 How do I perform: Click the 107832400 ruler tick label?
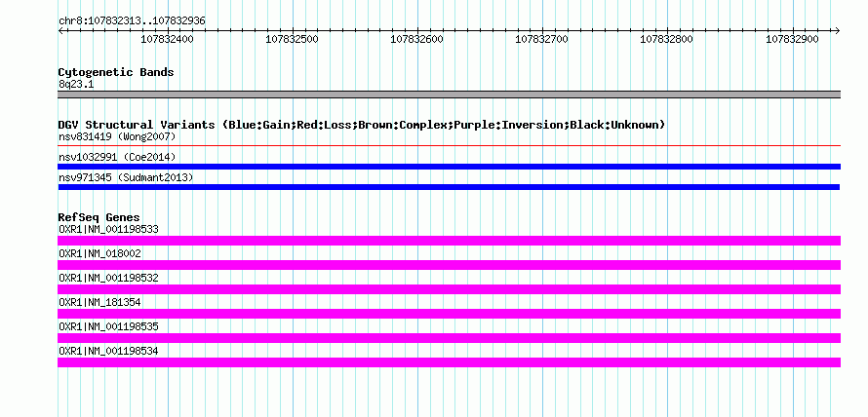tap(167, 39)
